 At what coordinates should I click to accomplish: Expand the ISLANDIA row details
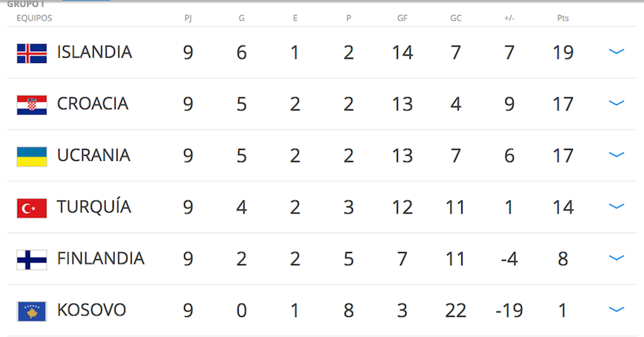point(616,52)
